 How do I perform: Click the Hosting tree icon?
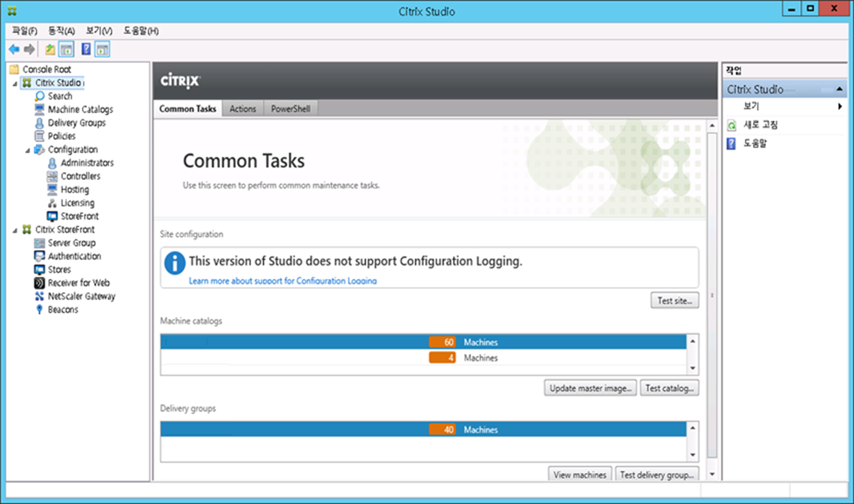53,189
